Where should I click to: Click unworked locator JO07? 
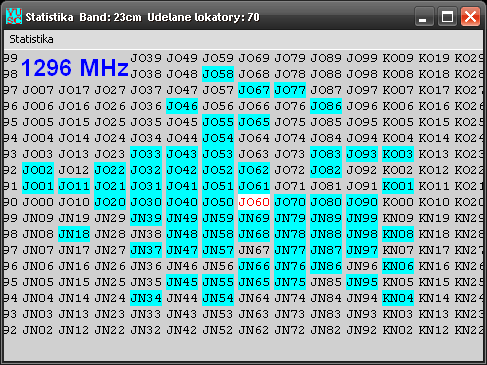pyautogui.click(x=38, y=90)
